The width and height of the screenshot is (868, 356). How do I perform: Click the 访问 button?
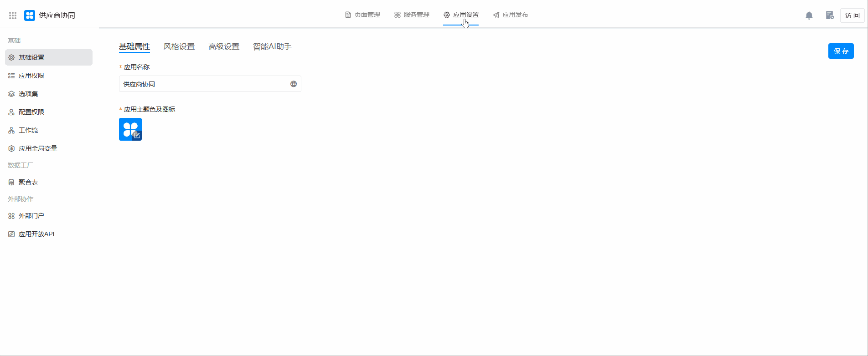click(x=852, y=15)
